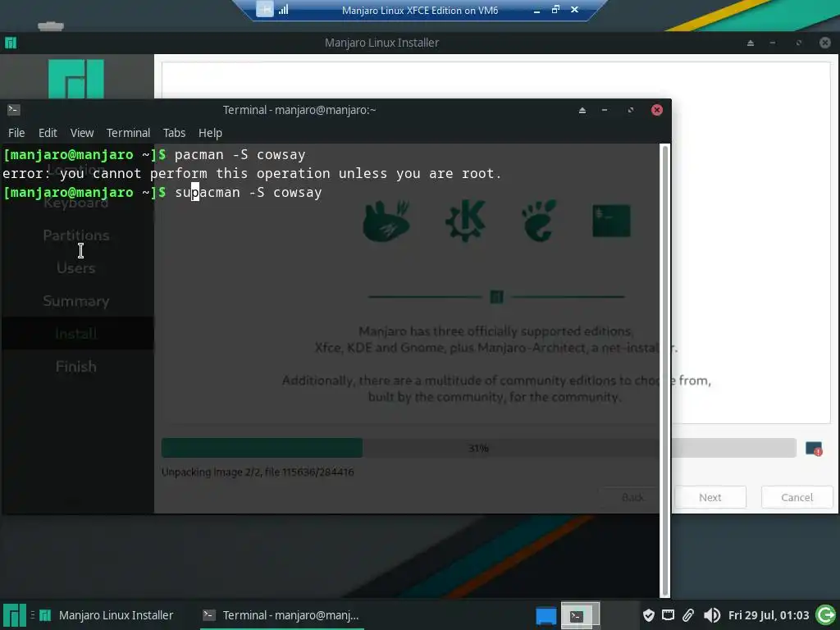840x630 pixels.
Task: Maximize the Manjaro Linux Installer window
Action: point(799,43)
